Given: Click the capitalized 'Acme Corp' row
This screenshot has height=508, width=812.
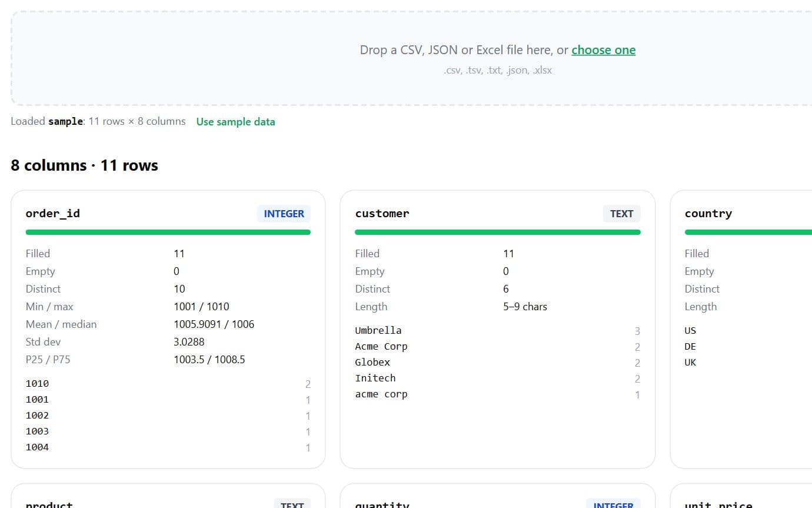Looking at the screenshot, I should [497, 347].
